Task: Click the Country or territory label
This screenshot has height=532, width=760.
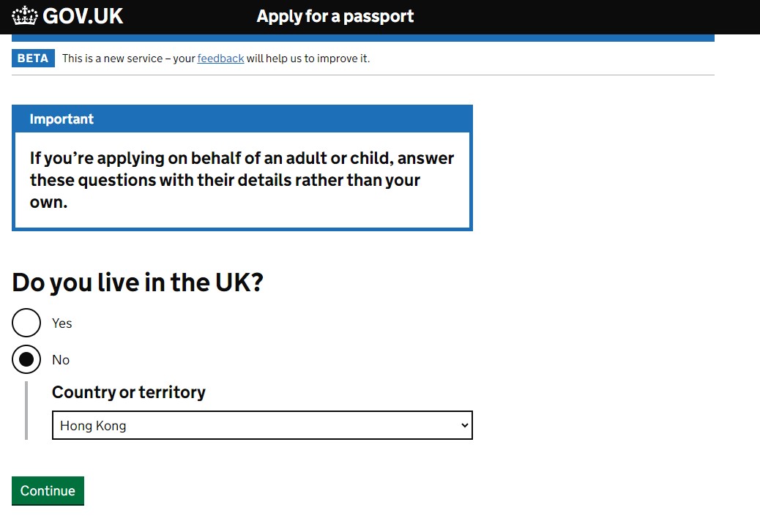Action: pos(129,392)
